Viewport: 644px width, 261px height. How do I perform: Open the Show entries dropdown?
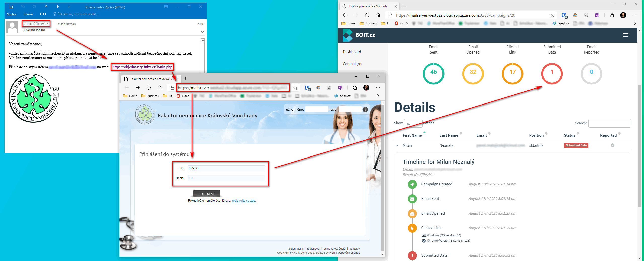(413, 123)
